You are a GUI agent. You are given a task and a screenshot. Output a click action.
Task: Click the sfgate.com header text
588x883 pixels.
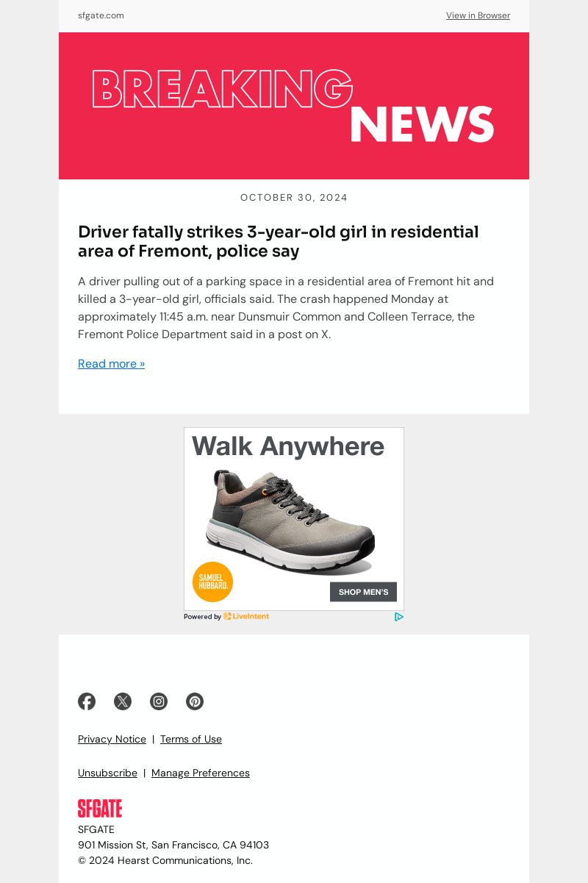coord(101,15)
